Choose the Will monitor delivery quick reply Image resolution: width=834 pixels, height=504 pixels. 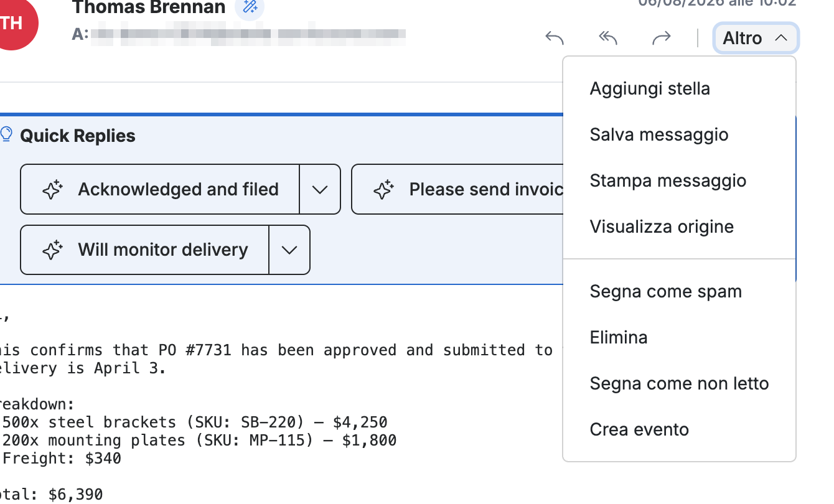point(145,250)
